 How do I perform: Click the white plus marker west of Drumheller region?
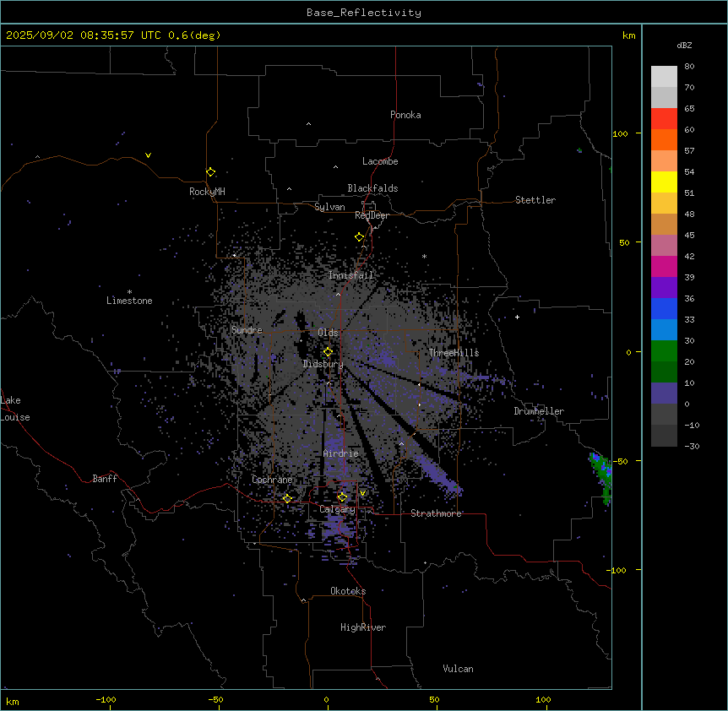pos(517,317)
